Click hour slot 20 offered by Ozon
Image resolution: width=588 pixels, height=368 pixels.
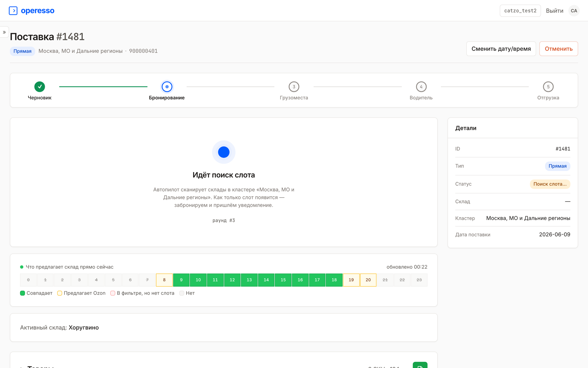coord(368,280)
